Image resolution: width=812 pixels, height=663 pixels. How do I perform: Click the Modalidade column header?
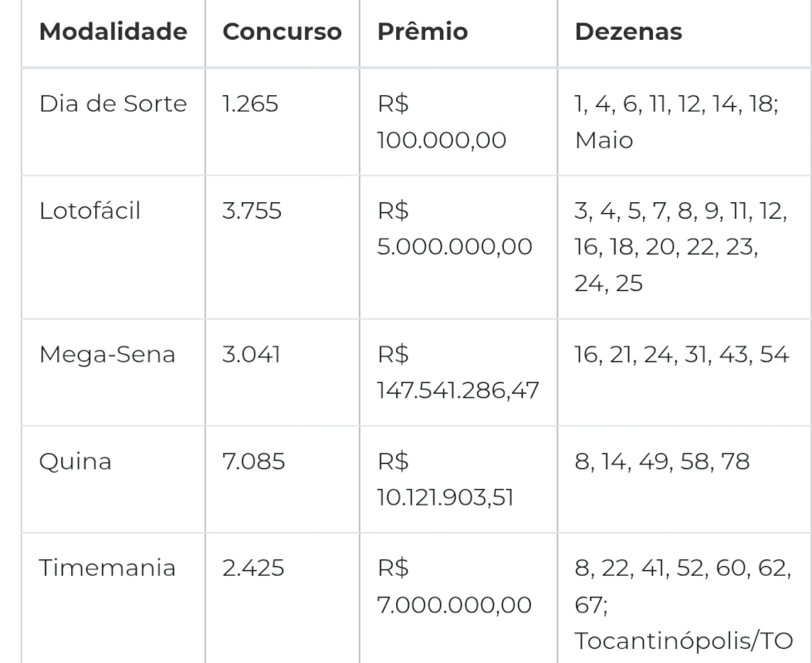[x=113, y=31]
